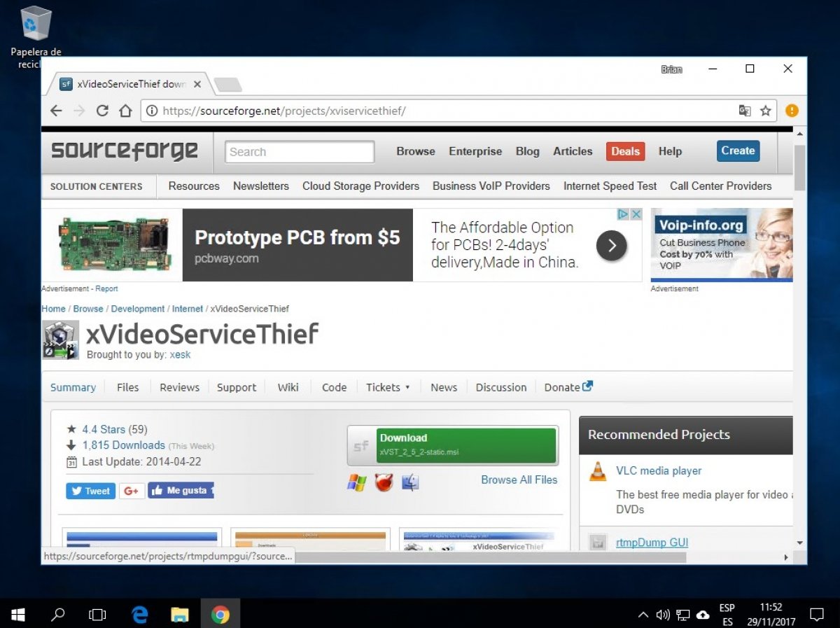Switch to the Support tab

237,387
